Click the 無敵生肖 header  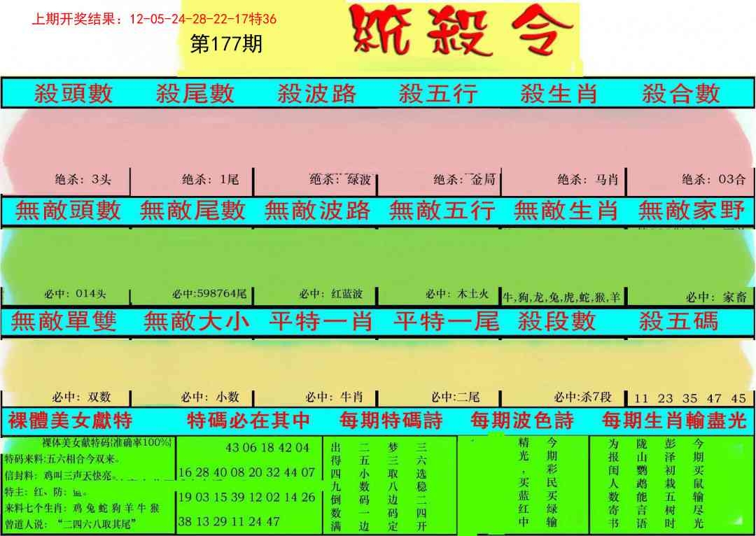click(x=566, y=211)
